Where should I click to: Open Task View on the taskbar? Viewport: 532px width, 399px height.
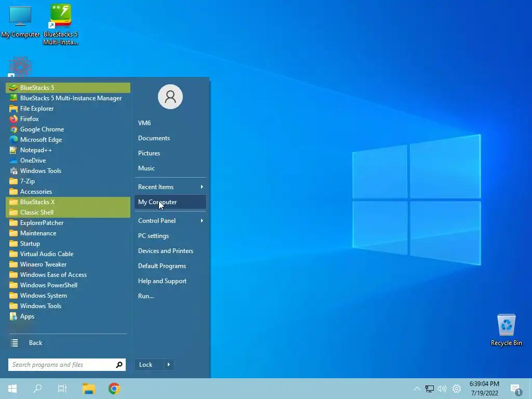point(62,389)
